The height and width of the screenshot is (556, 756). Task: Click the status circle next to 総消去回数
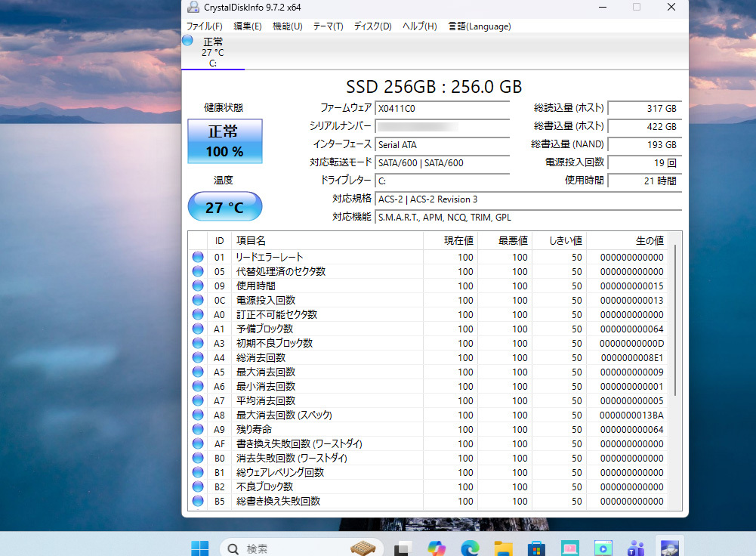196,357
